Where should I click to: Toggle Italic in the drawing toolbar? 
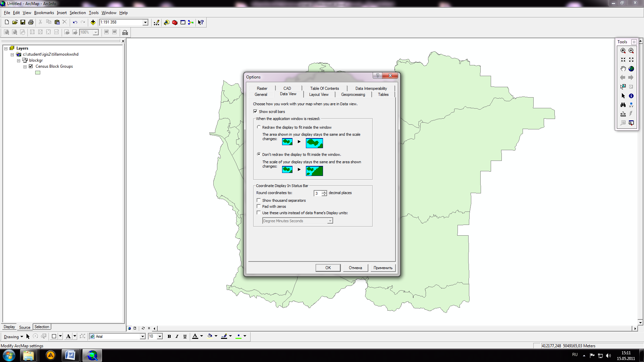[177, 336]
